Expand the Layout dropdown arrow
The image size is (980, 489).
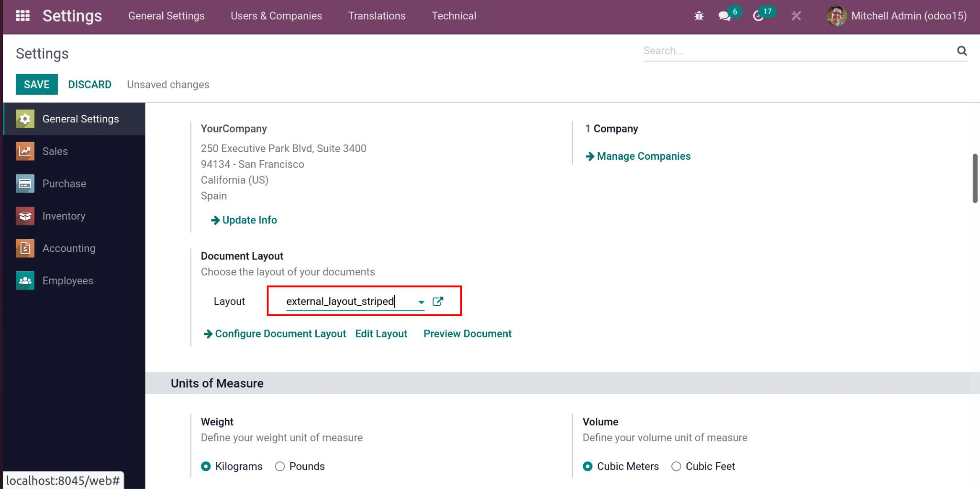point(421,302)
